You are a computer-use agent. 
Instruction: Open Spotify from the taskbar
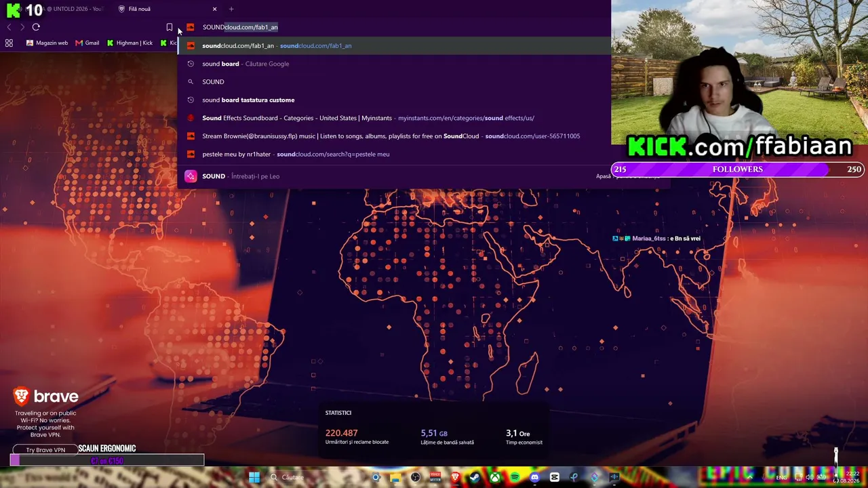pos(515,477)
